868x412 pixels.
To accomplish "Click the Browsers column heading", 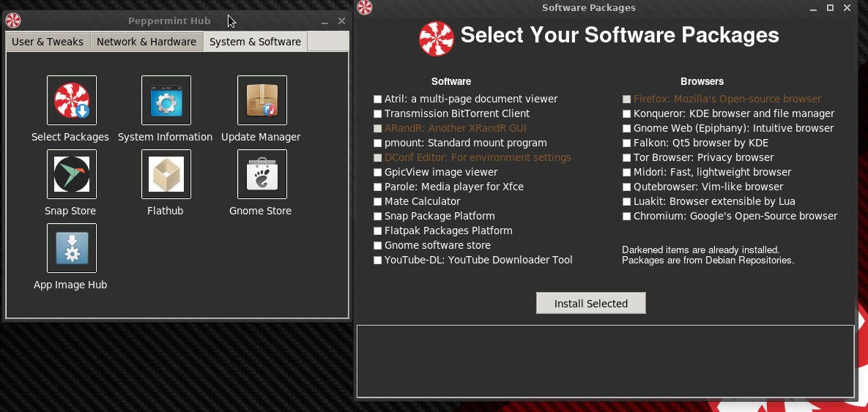I will 702,81.
